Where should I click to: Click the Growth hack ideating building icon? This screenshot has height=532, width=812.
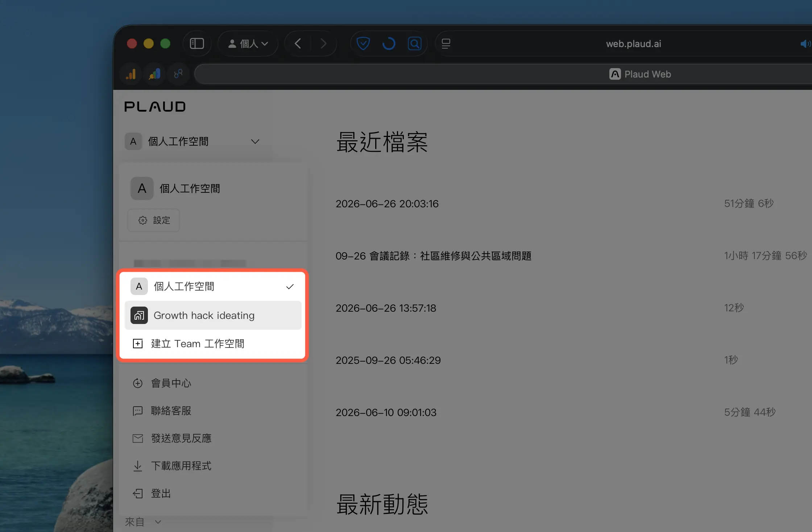(139, 315)
